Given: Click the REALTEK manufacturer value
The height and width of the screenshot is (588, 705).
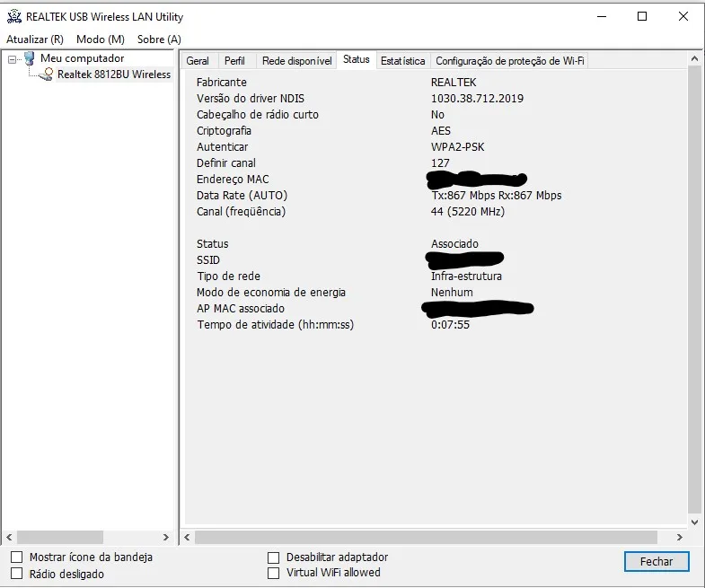Looking at the screenshot, I should [454, 83].
